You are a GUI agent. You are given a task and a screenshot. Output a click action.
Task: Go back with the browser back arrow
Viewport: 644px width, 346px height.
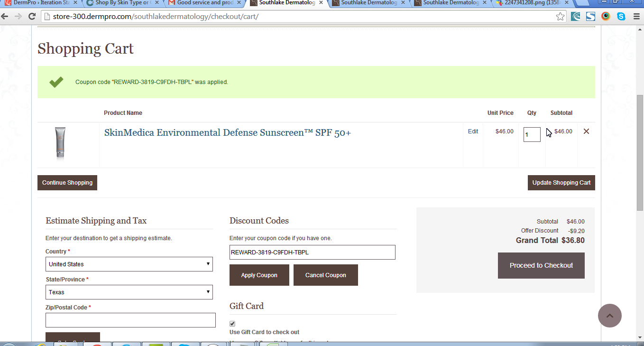(5, 17)
